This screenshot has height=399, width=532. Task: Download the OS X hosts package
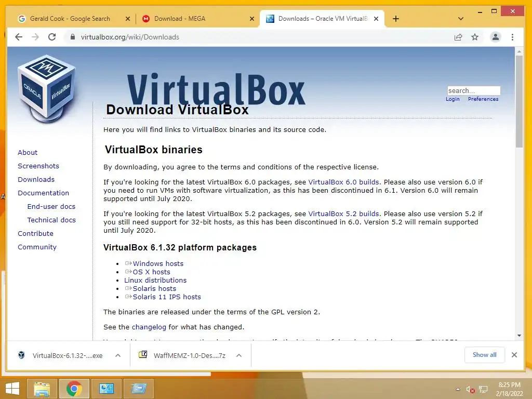[151, 272]
